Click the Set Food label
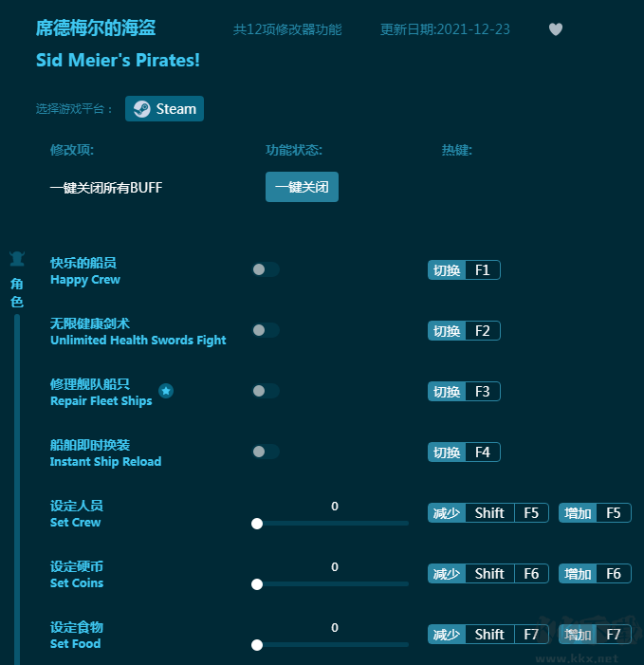 [x=76, y=643]
